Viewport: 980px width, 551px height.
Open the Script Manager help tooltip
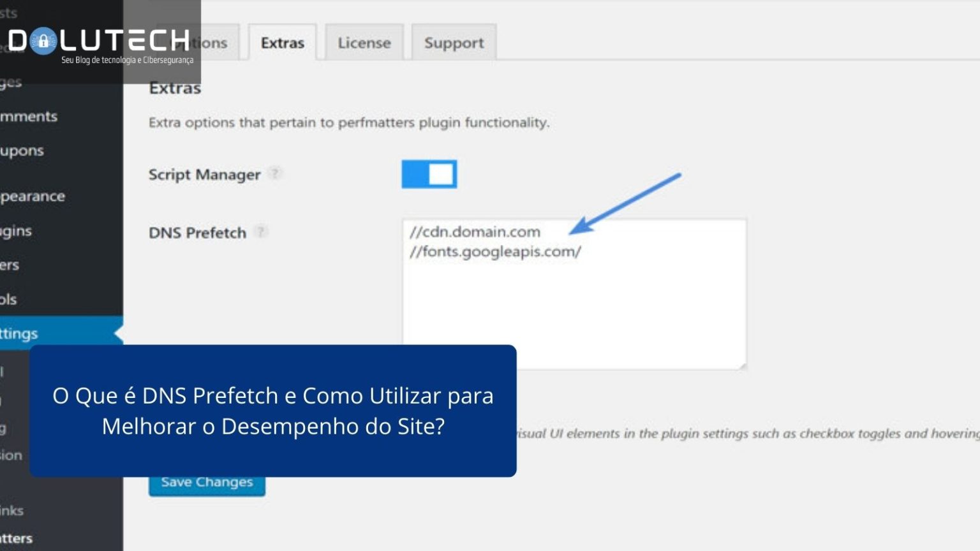click(x=276, y=173)
